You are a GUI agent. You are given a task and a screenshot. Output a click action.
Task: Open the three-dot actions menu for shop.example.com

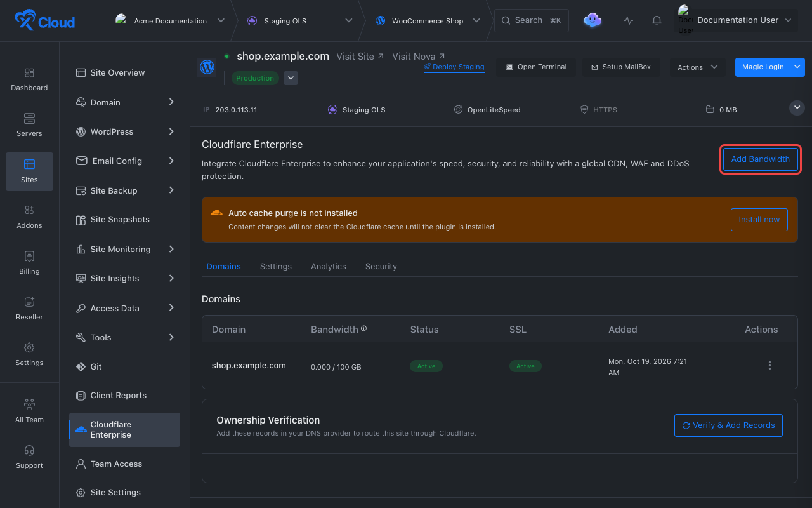[x=769, y=366]
